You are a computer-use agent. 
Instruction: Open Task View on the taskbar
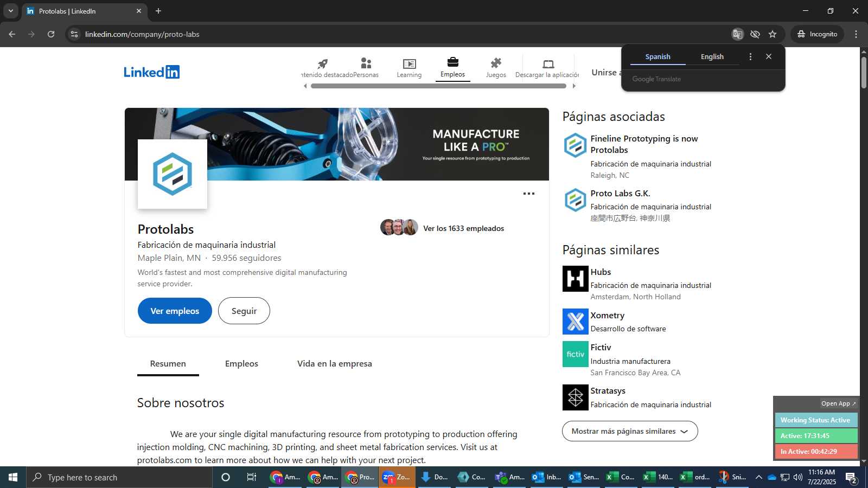[x=251, y=477]
